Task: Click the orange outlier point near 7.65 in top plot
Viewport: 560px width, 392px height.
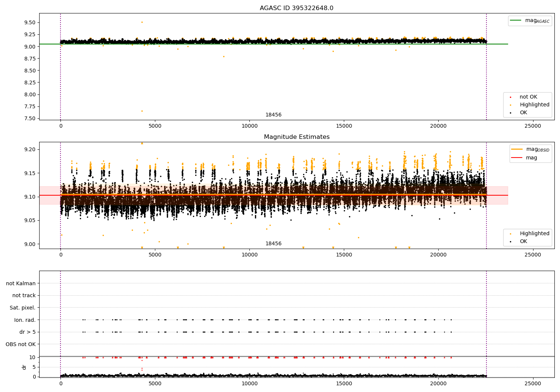Action: click(x=142, y=111)
